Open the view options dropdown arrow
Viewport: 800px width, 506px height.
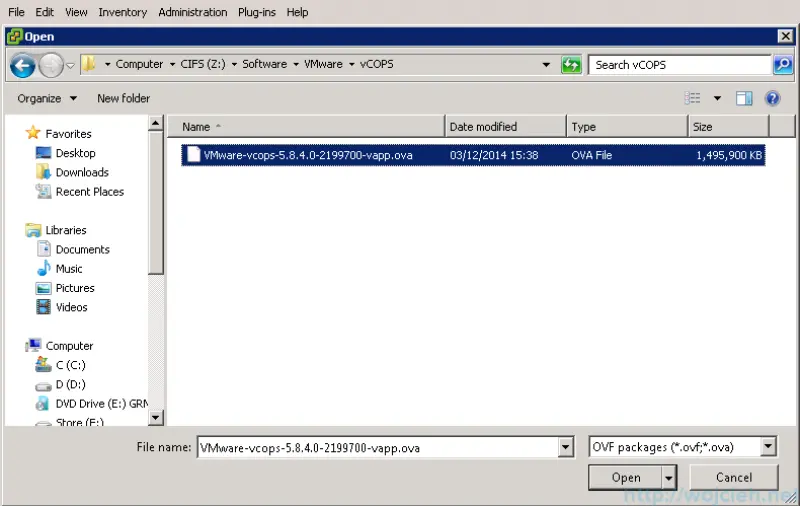[x=717, y=98]
